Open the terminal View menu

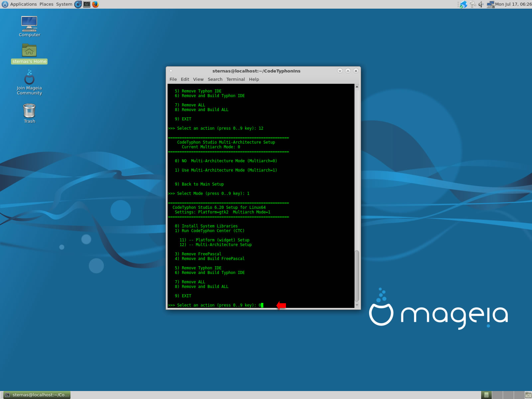[198, 79]
